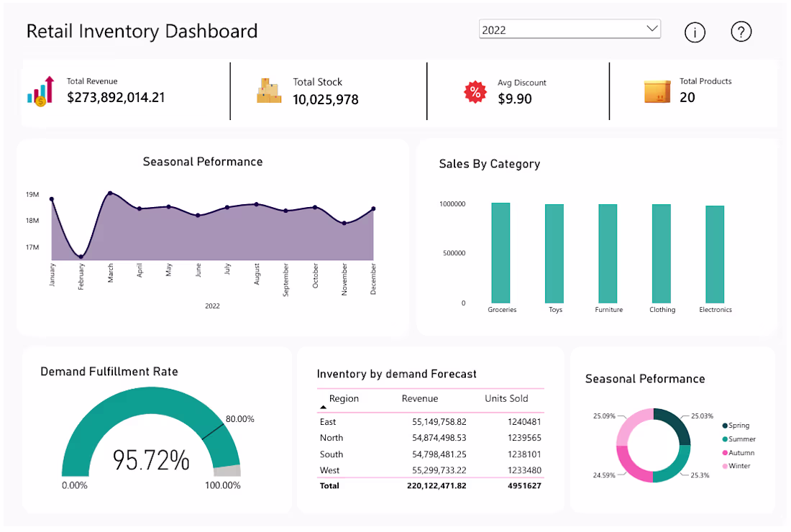Click the Total Revenue chart icon

41,91
